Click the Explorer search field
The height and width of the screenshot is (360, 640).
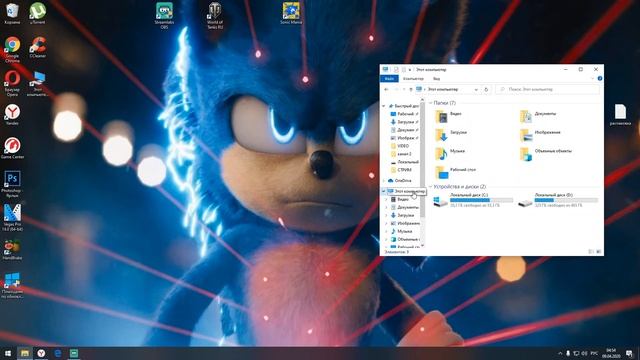click(547, 89)
